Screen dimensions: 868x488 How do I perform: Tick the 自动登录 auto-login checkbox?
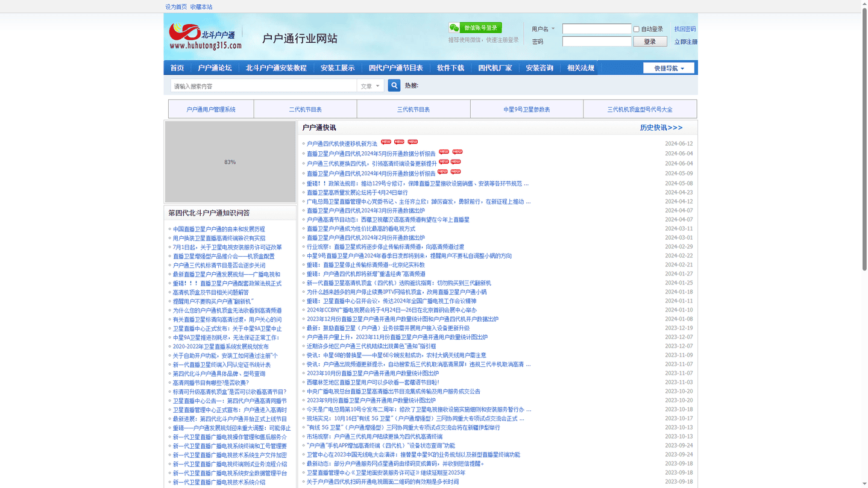(636, 29)
